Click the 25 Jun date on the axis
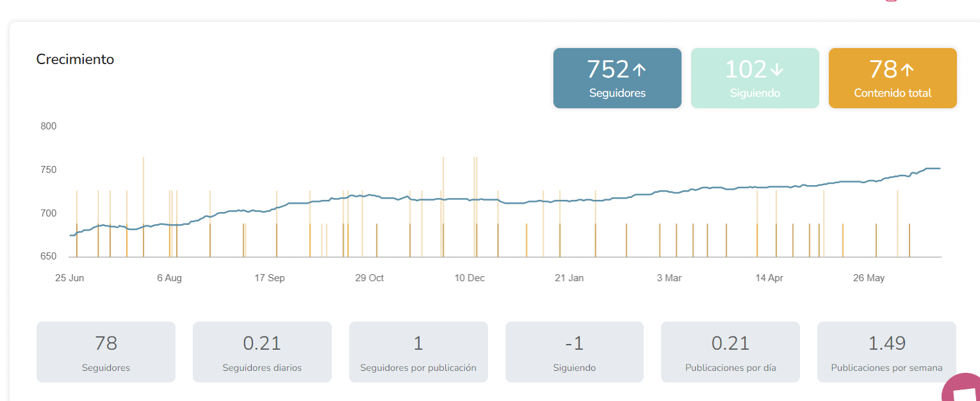The image size is (980, 401). click(70, 278)
